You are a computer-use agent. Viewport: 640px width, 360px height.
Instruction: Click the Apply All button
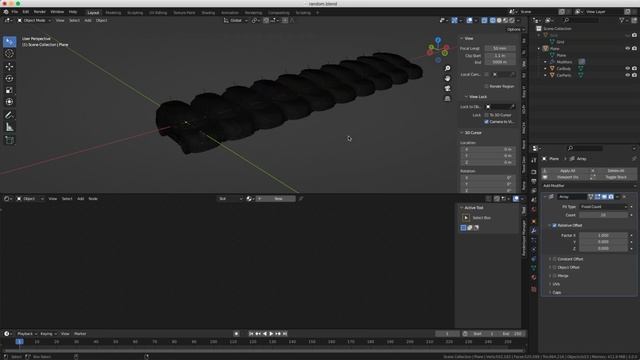(x=565, y=171)
